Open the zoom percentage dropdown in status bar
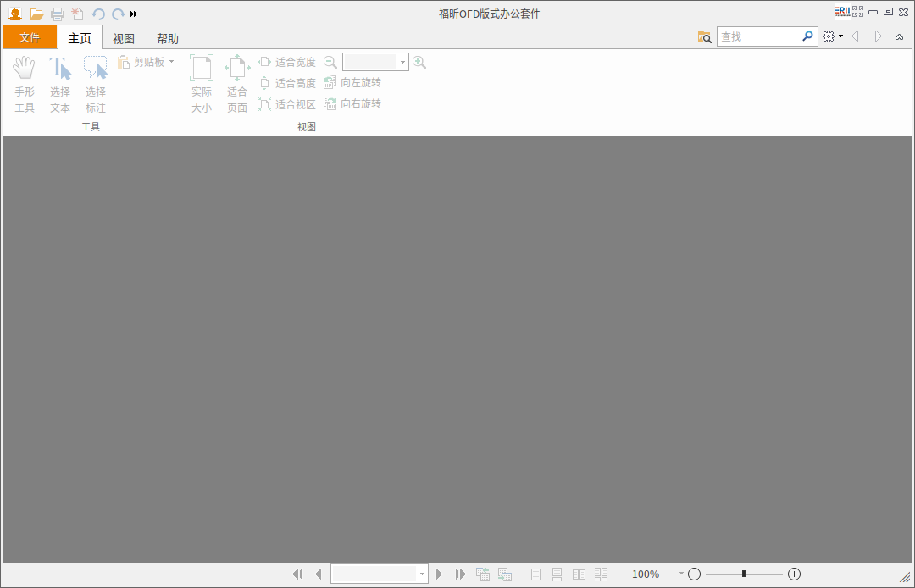The image size is (915, 588). tap(680, 574)
